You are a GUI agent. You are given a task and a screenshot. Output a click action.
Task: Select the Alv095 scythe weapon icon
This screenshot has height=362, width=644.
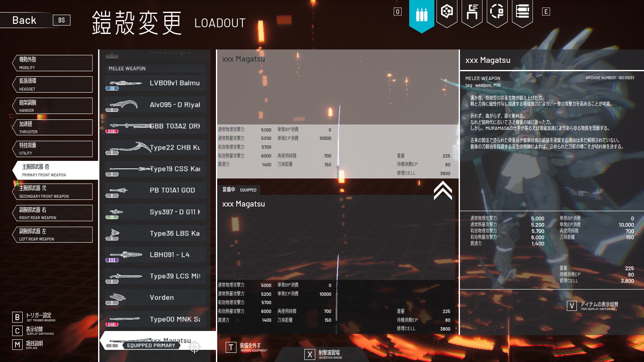pyautogui.click(x=124, y=104)
